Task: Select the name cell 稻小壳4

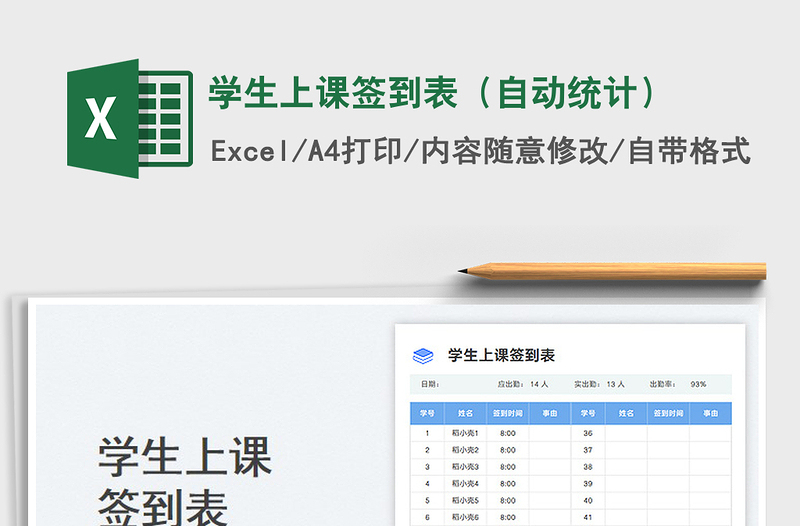Action: click(x=465, y=483)
